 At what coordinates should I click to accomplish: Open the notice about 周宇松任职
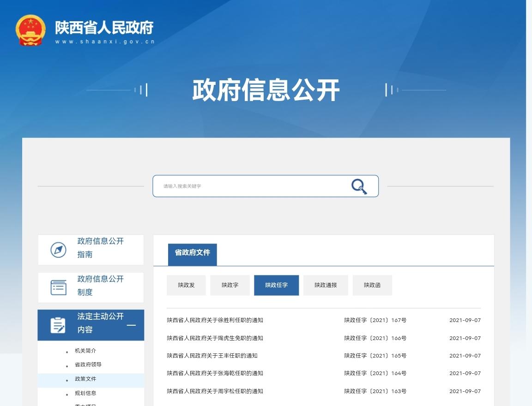pos(215,391)
